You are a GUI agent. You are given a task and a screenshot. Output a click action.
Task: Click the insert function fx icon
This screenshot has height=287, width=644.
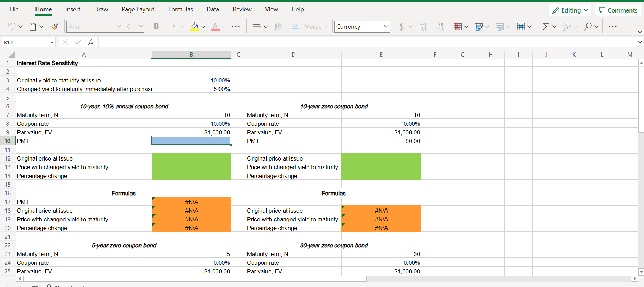[x=91, y=42]
